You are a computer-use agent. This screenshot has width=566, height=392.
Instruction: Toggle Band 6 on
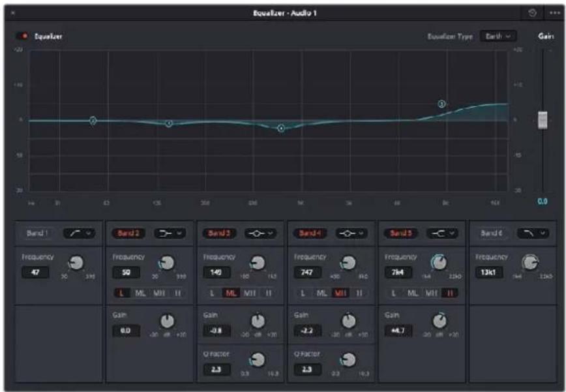(x=491, y=234)
